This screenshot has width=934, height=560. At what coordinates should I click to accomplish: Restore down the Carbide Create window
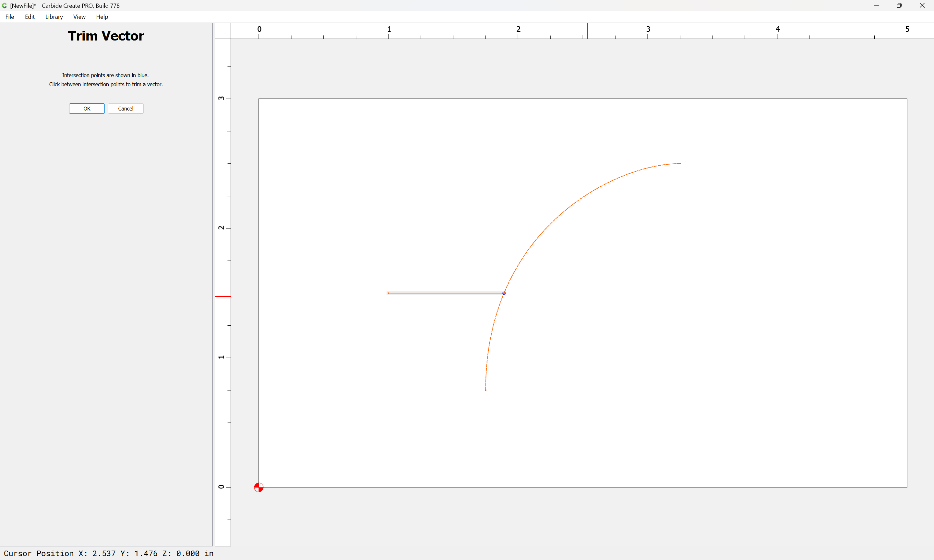click(899, 6)
